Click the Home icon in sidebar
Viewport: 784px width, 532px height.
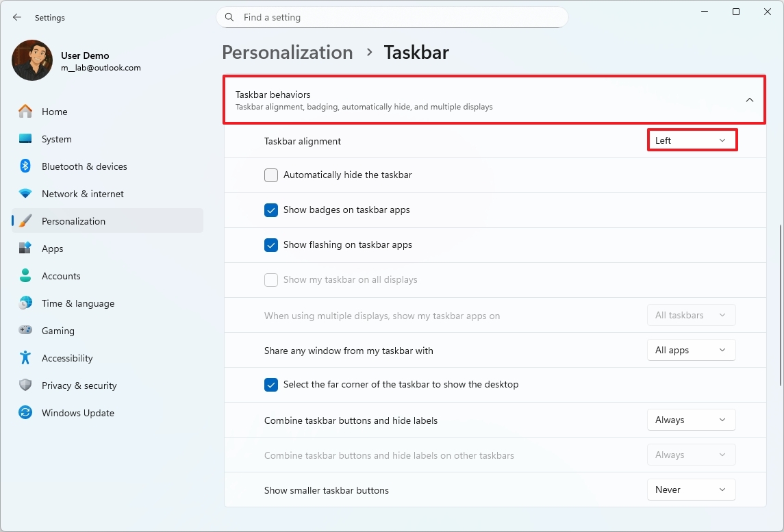coord(25,112)
